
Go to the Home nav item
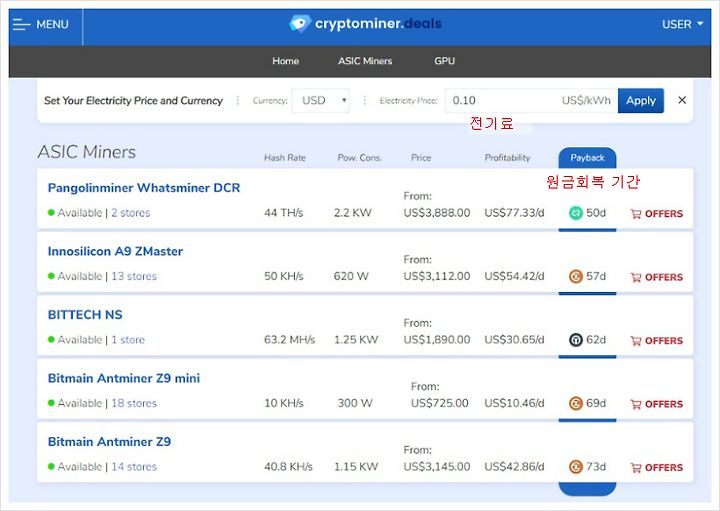point(285,61)
